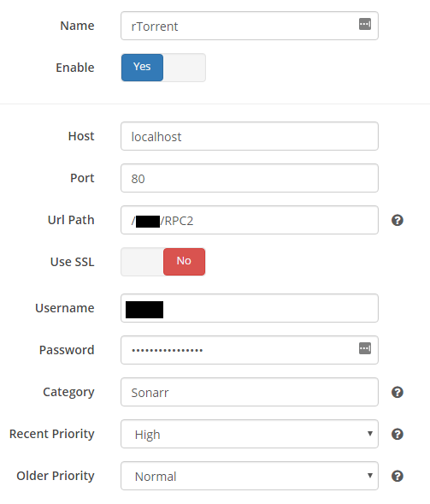Show help tooltip for Recent Priority

(x=398, y=434)
